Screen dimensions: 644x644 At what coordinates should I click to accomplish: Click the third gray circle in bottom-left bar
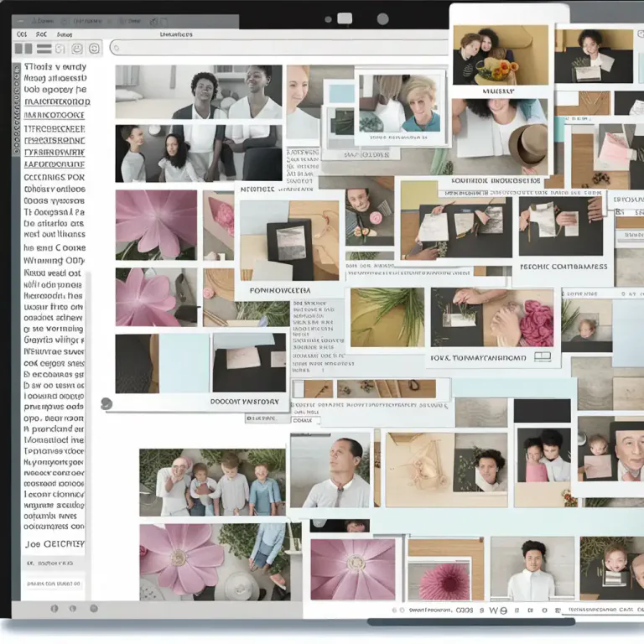[94, 608]
